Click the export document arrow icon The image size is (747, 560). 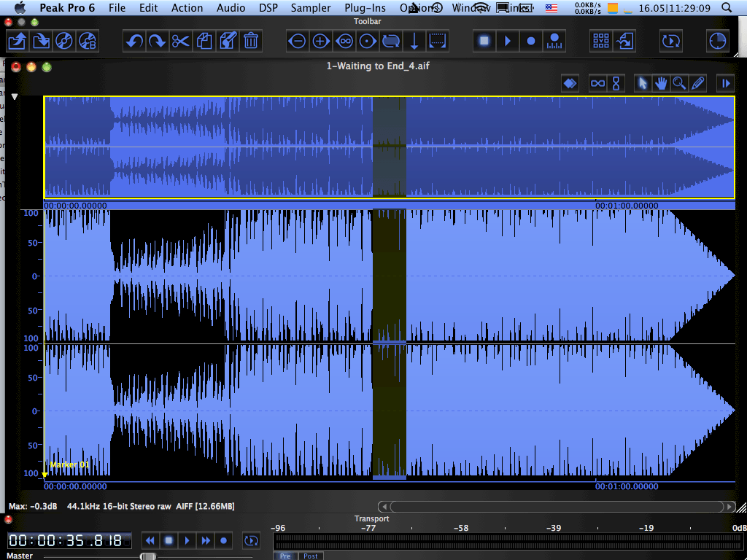pyautogui.click(x=624, y=42)
